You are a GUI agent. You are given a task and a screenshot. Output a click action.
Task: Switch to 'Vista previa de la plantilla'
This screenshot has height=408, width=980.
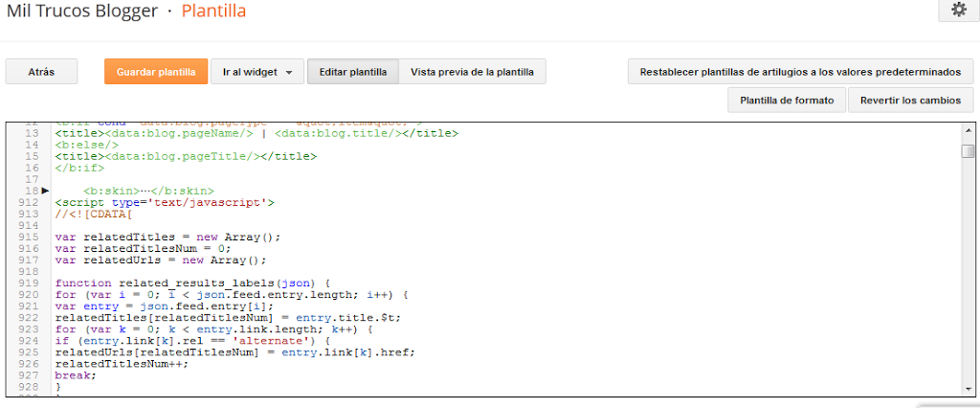click(x=472, y=72)
